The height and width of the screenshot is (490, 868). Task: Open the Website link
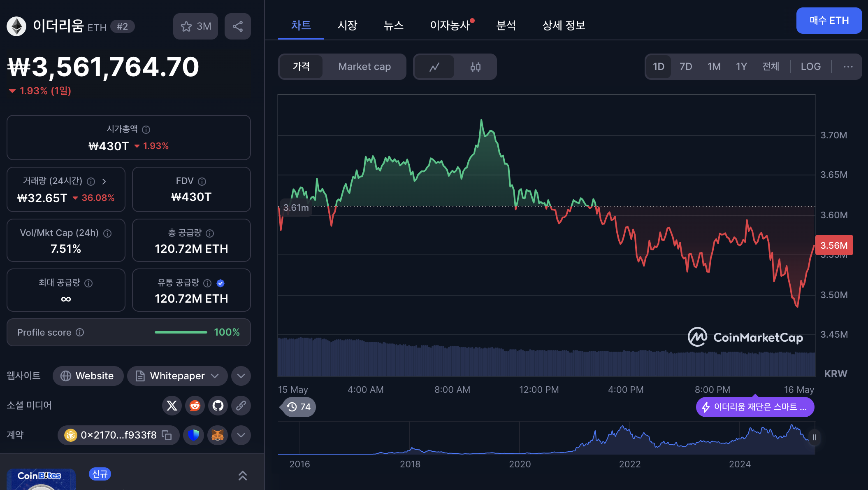click(x=88, y=376)
